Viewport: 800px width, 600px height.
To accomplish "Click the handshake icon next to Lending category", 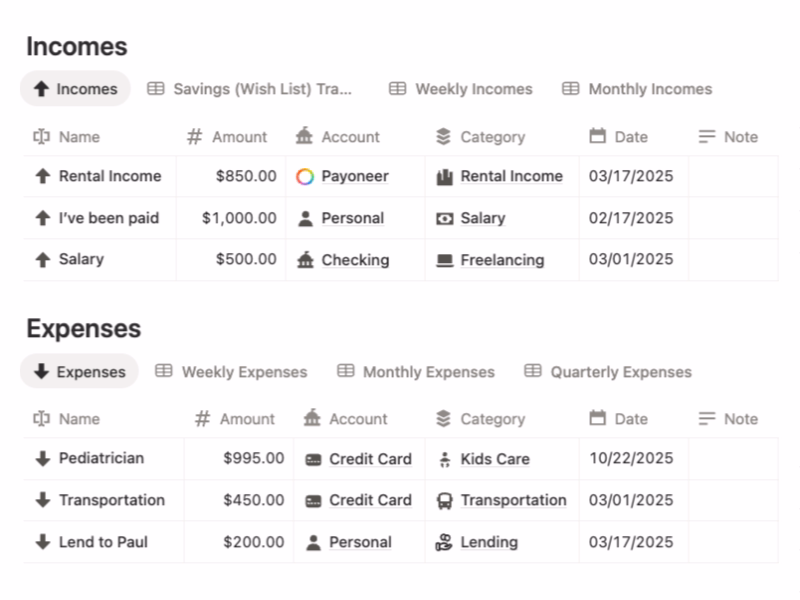I will [x=443, y=542].
